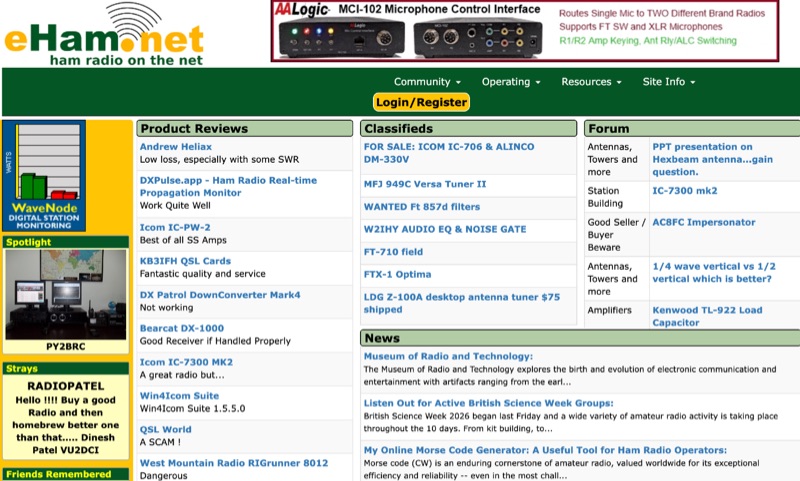This screenshot has height=481, width=800.
Task: Open the QSL World review
Action: click(x=165, y=429)
